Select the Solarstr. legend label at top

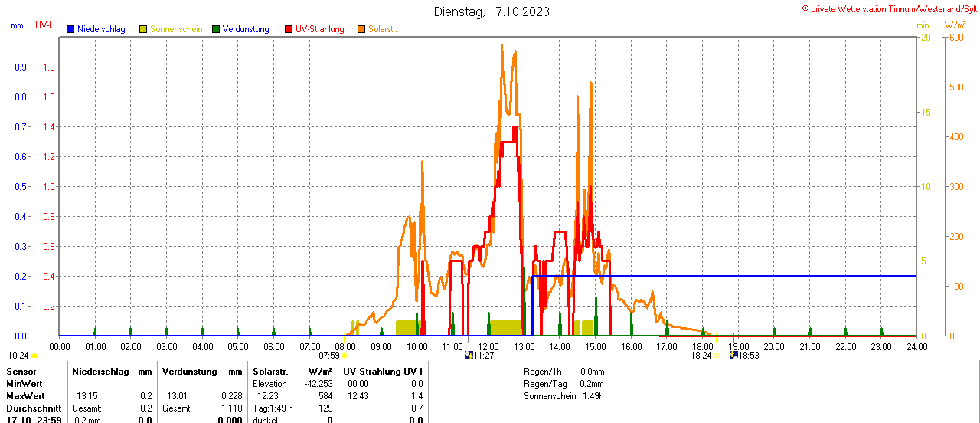(x=382, y=29)
